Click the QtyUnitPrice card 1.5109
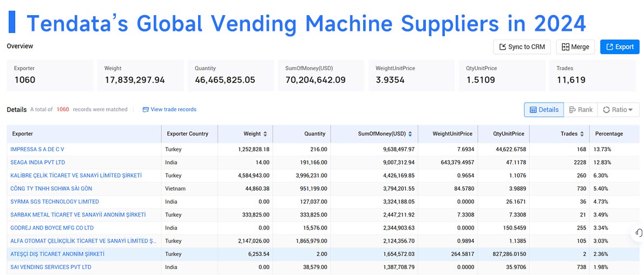This screenshot has height=275, width=644. click(x=502, y=76)
